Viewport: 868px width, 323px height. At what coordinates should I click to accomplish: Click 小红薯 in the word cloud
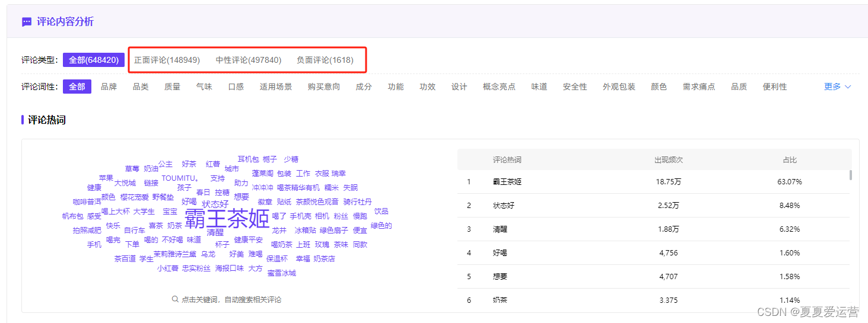click(x=168, y=268)
